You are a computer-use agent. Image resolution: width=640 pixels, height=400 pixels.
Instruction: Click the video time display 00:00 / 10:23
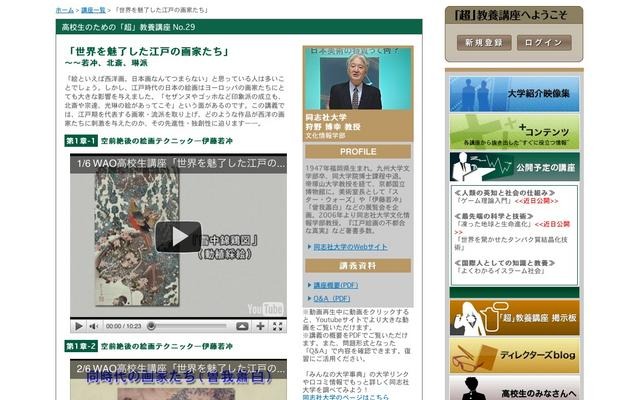tap(123, 326)
